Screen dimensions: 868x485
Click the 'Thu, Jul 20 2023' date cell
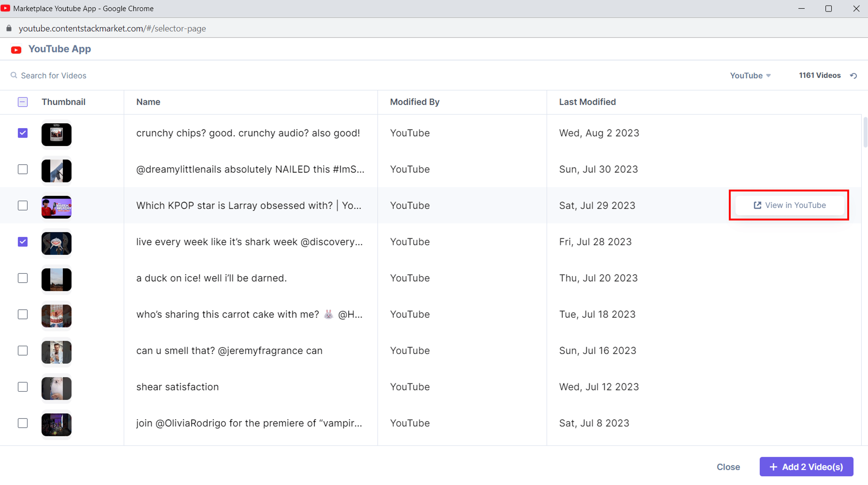click(598, 278)
